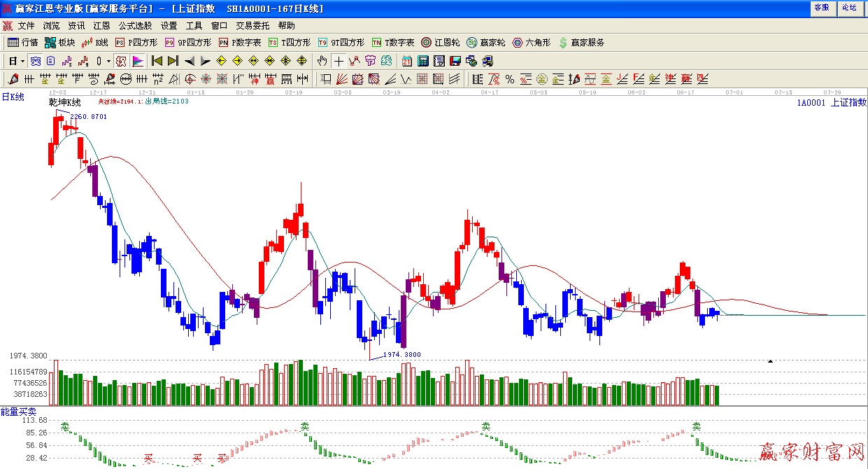Image resolution: width=868 pixels, height=469 pixels.
Task: Open the 江恩轮 (Gann wheel) tool
Action: coord(441,43)
